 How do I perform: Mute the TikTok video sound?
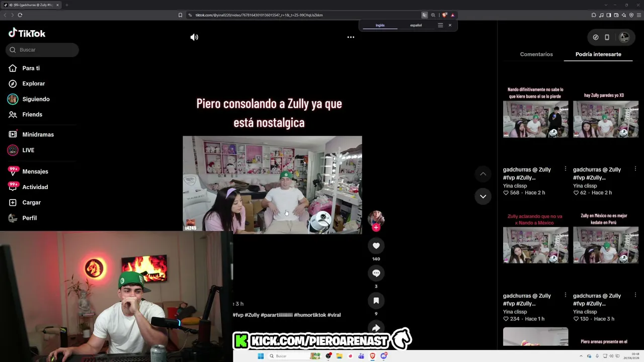[x=194, y=37]
